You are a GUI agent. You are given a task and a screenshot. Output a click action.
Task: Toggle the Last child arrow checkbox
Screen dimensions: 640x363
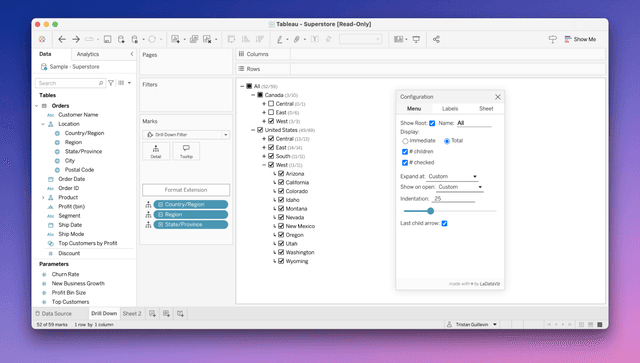444,223
